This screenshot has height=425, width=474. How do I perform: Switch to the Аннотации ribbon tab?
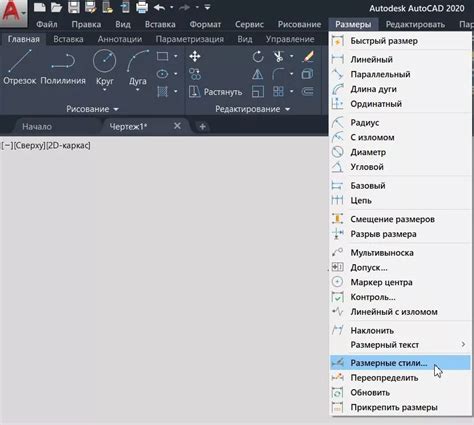click(120, 39)
